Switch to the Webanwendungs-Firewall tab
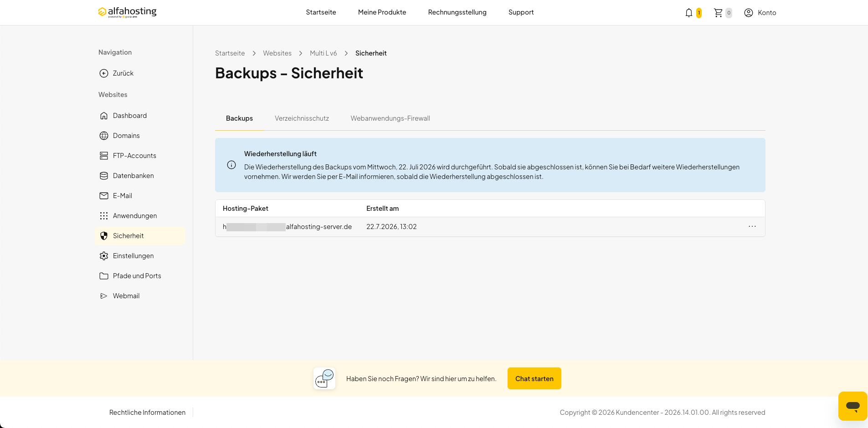 (390, 118)
